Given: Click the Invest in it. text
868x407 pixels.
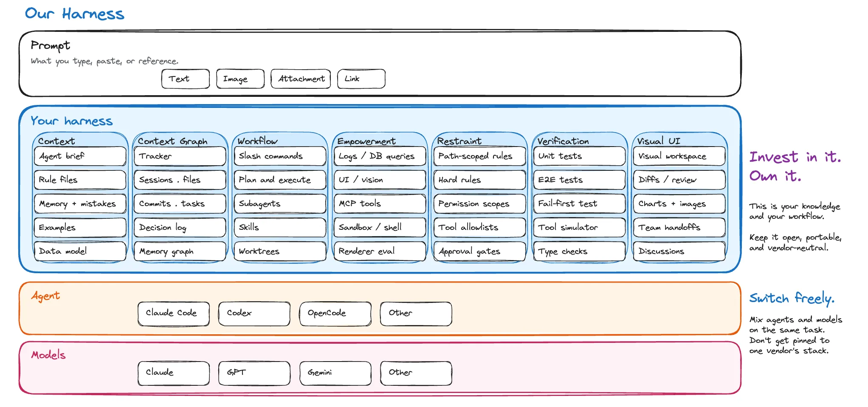Looking at the screenshot, I should 795,157.
